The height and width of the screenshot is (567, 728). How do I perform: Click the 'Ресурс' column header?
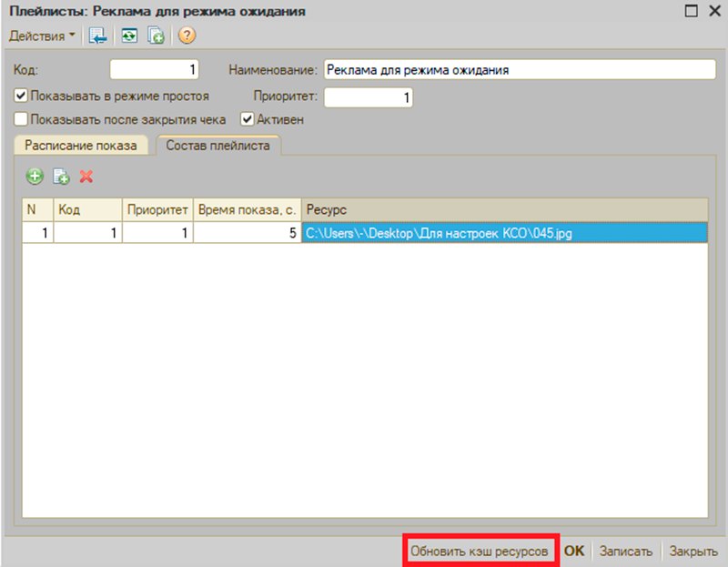[x=505, y=210]
